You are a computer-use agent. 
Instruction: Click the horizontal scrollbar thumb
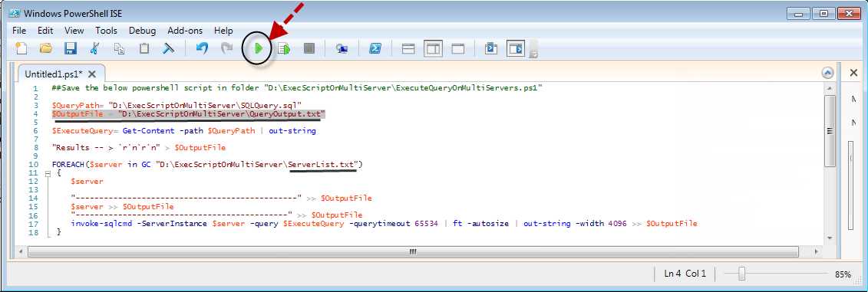413,251
